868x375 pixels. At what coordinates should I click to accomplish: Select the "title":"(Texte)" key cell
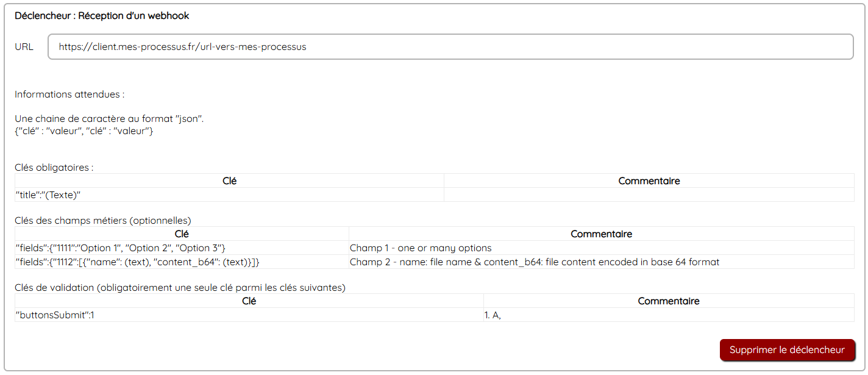[x=48, y=195]
